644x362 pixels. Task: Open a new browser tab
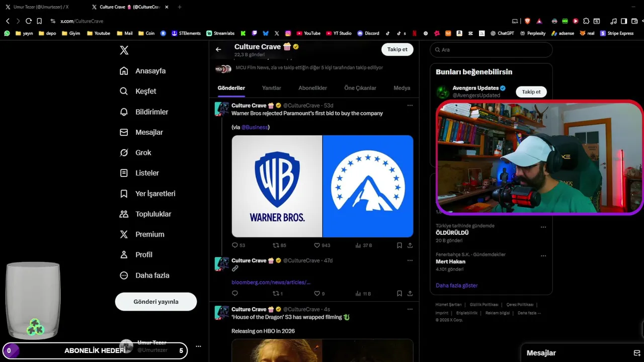click(180, 7)
